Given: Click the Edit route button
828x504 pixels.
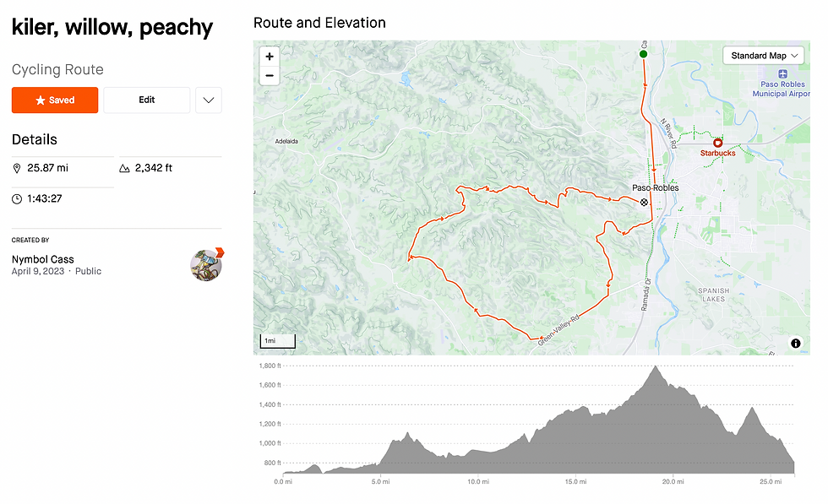Looking at the screenshot, I should (147, 100).
